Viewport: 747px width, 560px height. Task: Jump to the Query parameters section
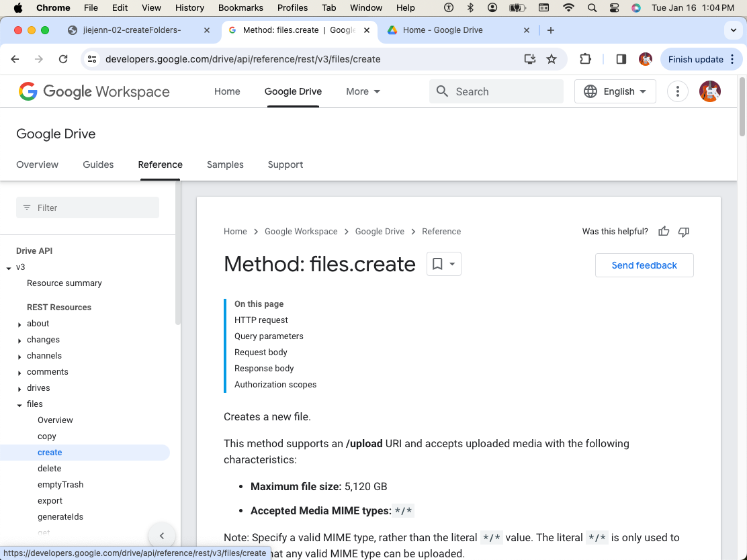(269, 336)
